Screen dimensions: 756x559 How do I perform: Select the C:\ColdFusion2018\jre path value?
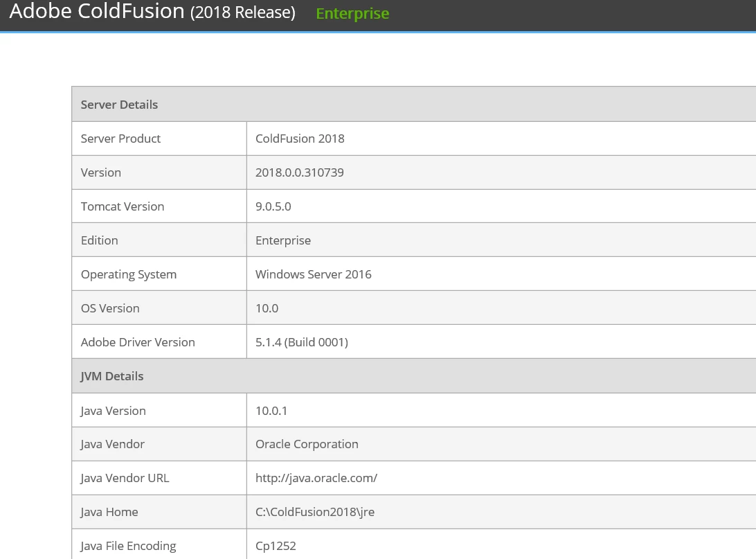point(315,512)
